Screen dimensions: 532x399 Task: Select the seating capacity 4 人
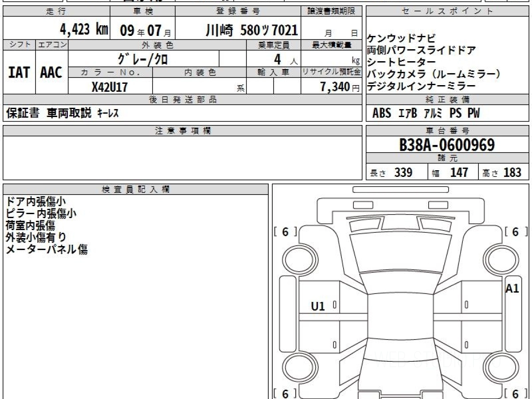click(x=286, y=59)
